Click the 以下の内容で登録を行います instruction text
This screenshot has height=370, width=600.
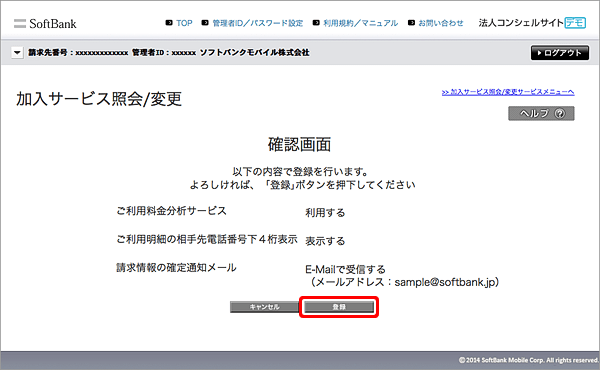click(300, 172)
